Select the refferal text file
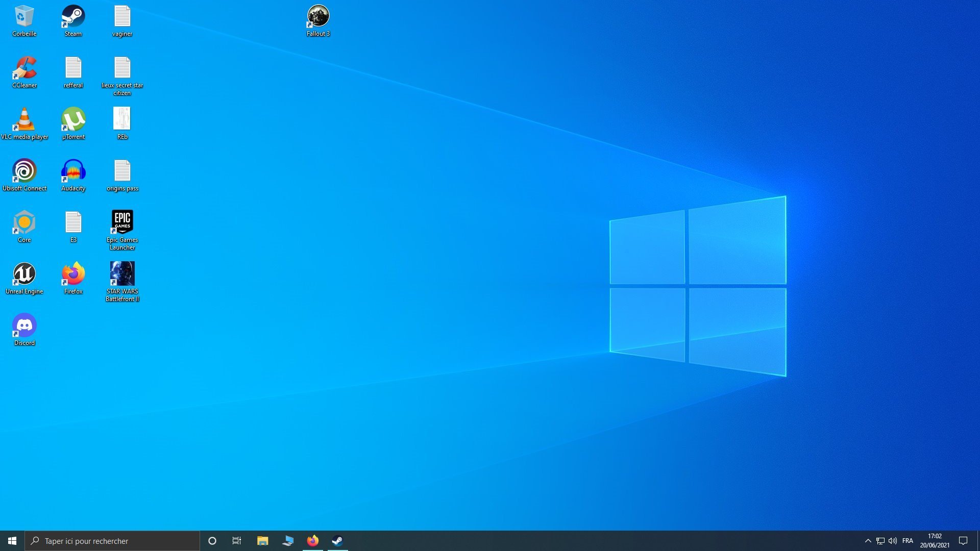This screenshot has width=980, height=551. tap(73, 72)
